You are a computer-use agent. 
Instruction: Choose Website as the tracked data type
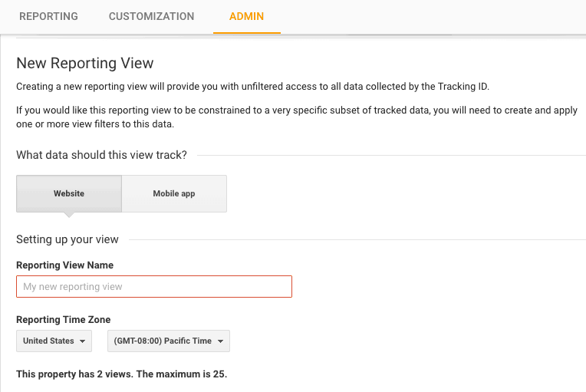click(69, 193)
